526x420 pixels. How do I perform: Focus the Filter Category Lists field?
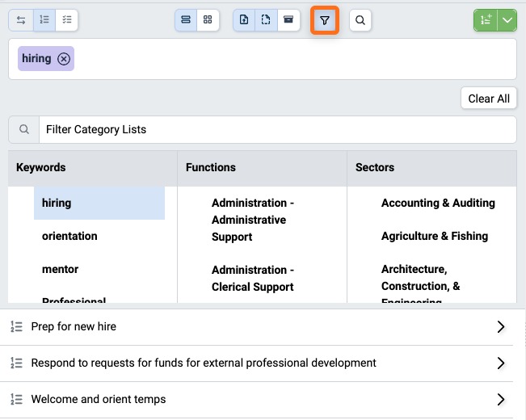tap(278, 129)
